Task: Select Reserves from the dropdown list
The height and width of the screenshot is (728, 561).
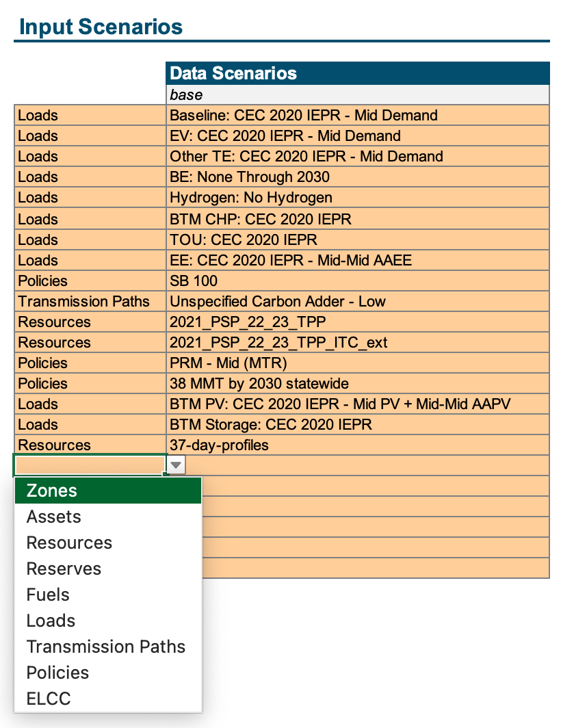Action: pyautogui.click(x=108, y=569)
